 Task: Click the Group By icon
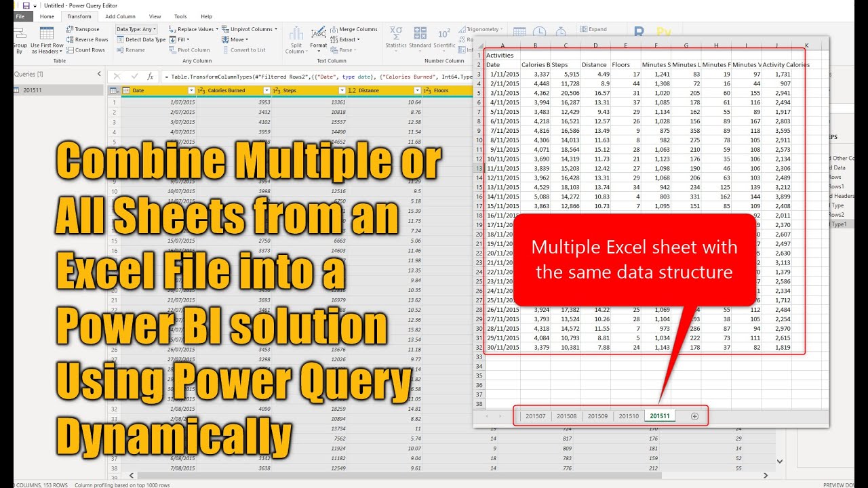point(20,33)
